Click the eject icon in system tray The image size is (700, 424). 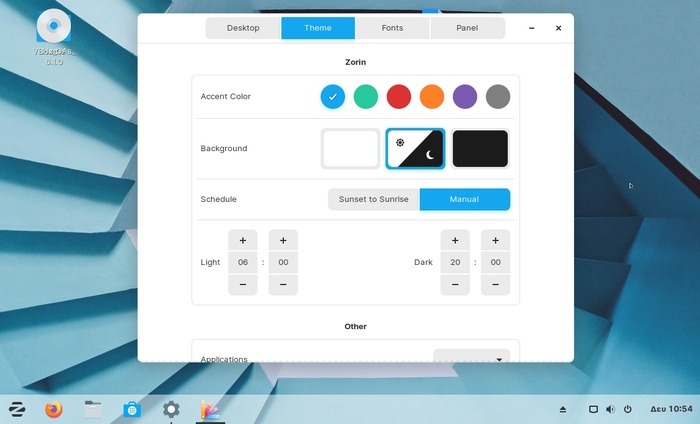coord(563,409)
